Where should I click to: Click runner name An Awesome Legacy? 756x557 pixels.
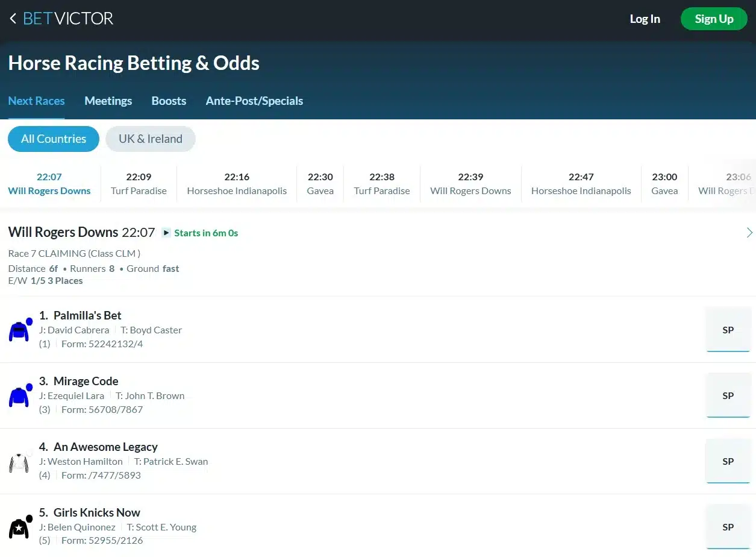click(105, 447)
